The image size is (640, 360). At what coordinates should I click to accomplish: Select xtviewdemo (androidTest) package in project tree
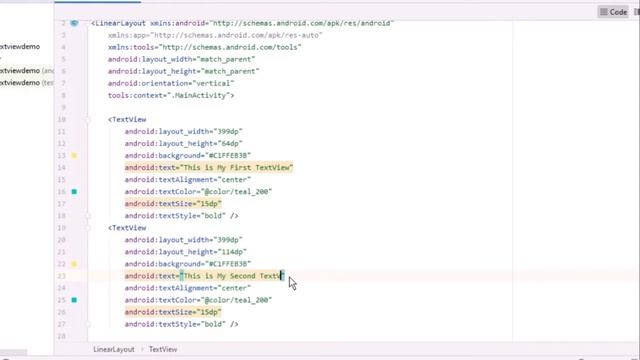[27, 71]
